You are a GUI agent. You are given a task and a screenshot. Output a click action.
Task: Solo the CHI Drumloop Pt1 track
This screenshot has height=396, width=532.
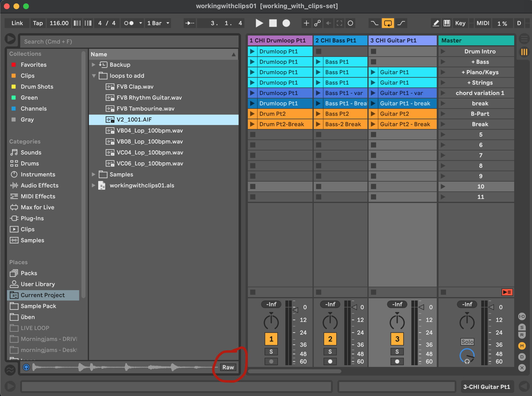tap(271, 351)
